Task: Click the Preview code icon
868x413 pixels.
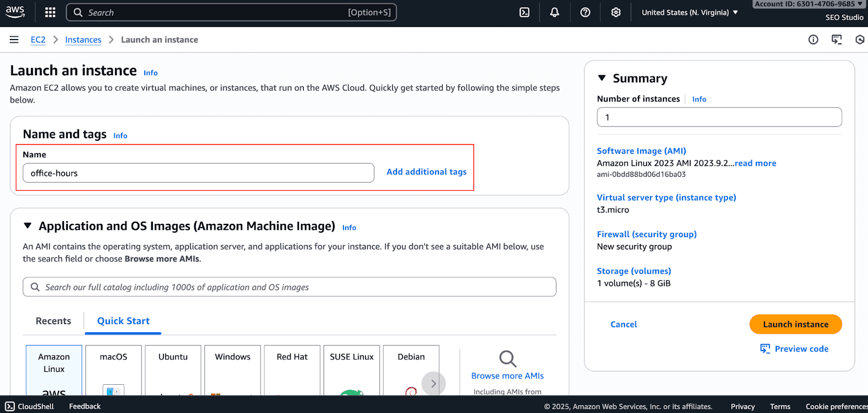Action: click(x=765, y=349)
